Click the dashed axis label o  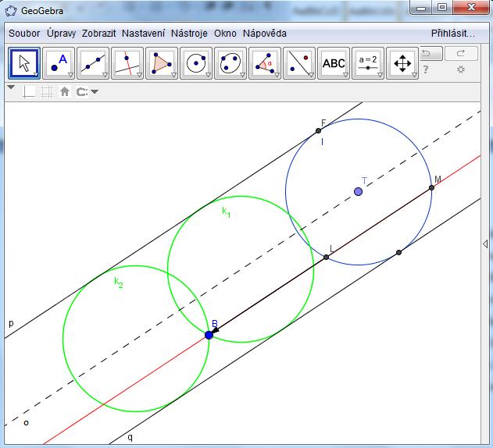(26, 423)
